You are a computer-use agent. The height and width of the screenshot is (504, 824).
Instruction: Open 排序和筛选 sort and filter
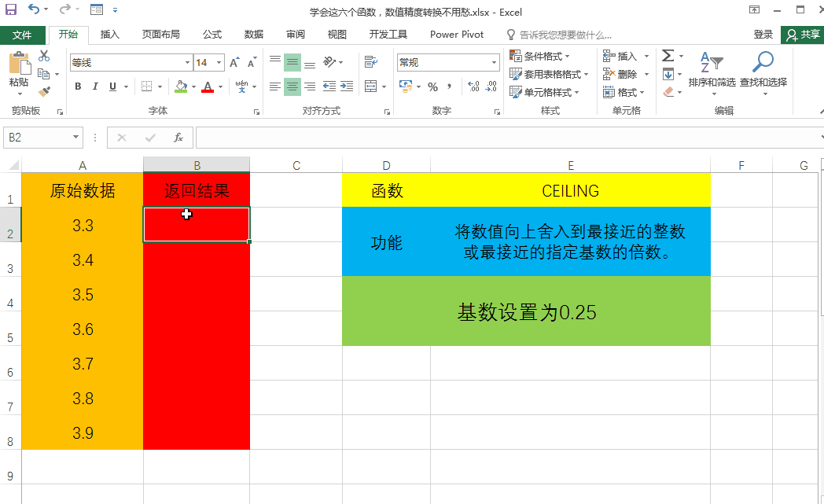click(712, 73)
